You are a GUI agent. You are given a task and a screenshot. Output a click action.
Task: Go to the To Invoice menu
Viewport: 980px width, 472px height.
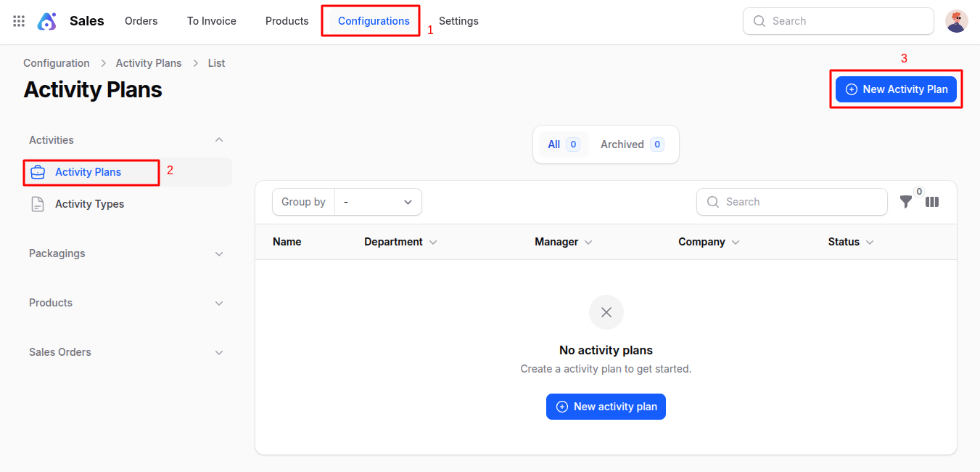click(211, 21)
